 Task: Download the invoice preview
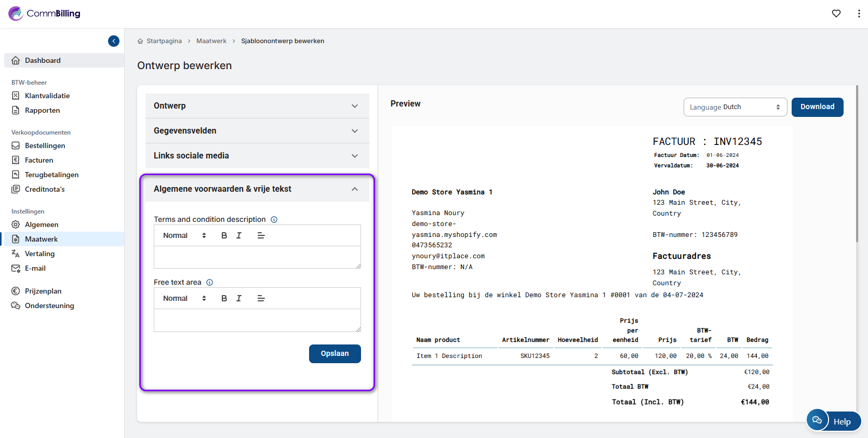click(817, 107)
